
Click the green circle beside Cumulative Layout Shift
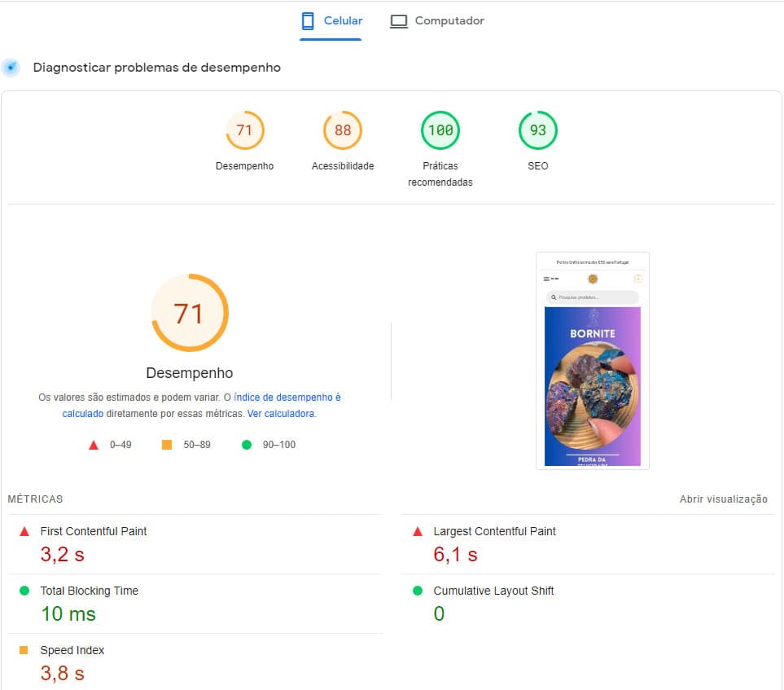[x=417, y=590]
